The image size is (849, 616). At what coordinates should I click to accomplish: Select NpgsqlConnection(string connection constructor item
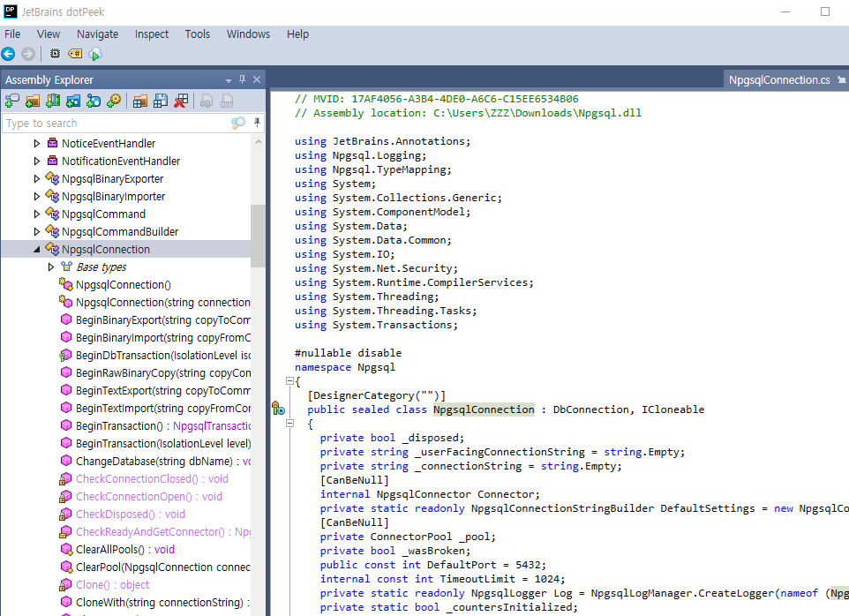click(162, 302)
